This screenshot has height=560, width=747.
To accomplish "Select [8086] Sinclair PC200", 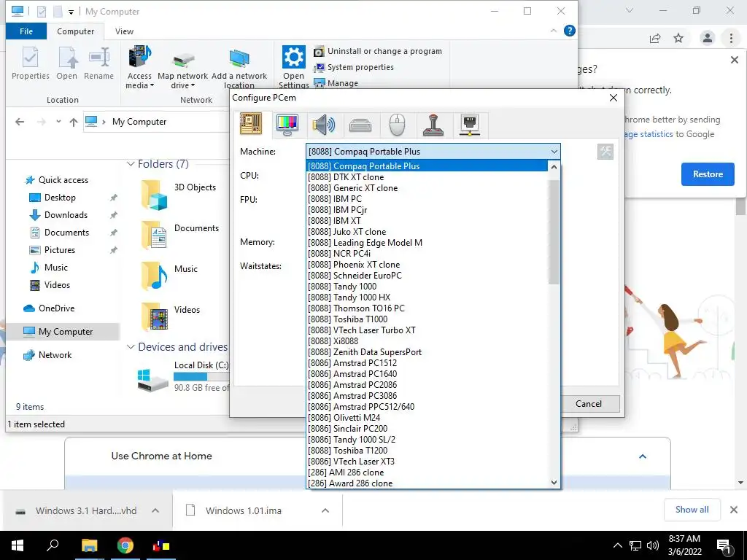I will click(427, 429).
